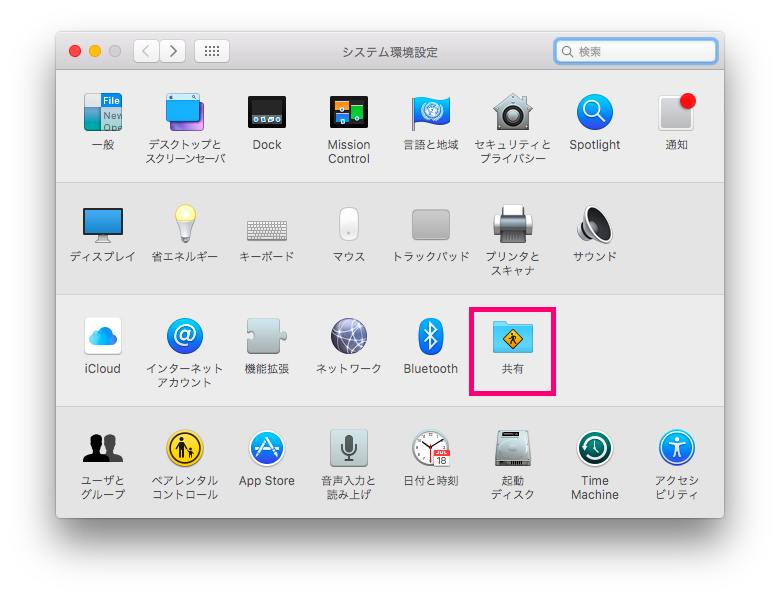Click the show-all grid button
The width and height of the screenshot is (780, 598).
coord(211,51)
